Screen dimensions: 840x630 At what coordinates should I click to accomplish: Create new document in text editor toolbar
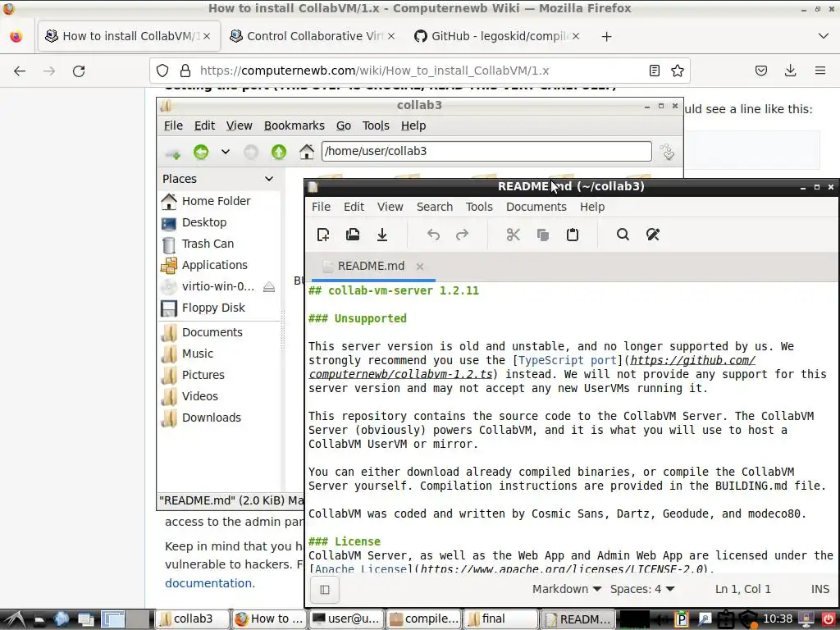point(323,235)
